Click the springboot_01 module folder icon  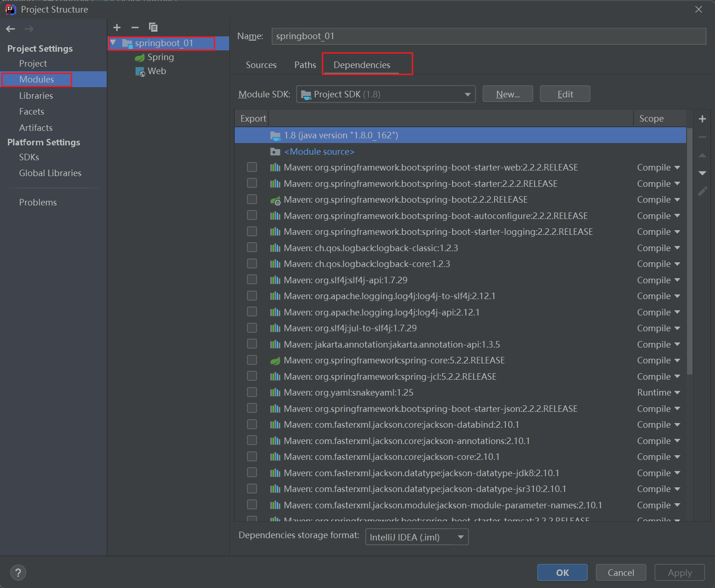pyautogui.click(x=127, y=43)
